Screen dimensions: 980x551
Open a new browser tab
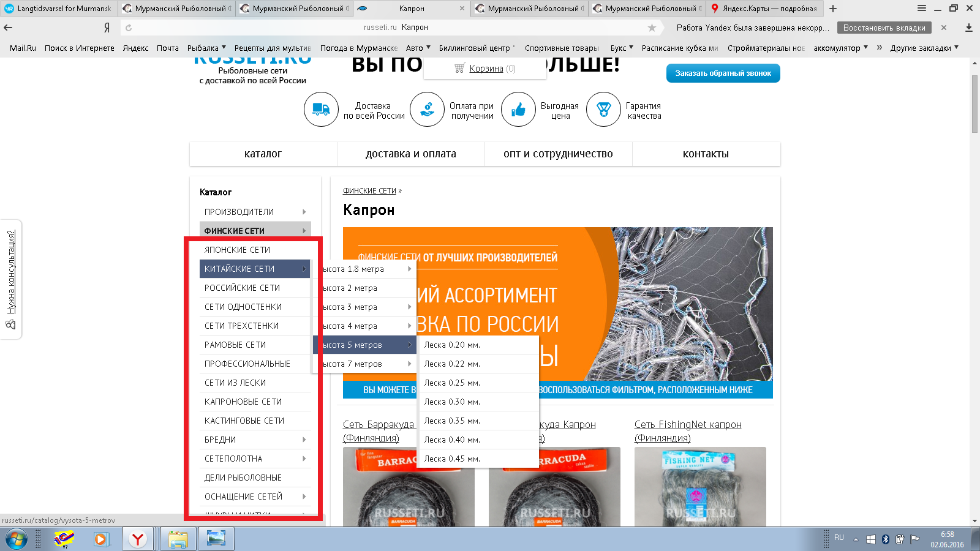click(833, 9)
